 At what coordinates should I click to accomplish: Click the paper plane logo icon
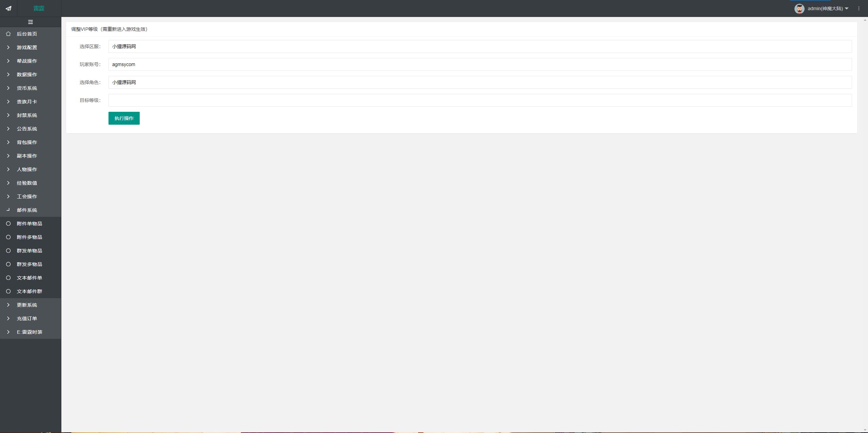(8, 8)
